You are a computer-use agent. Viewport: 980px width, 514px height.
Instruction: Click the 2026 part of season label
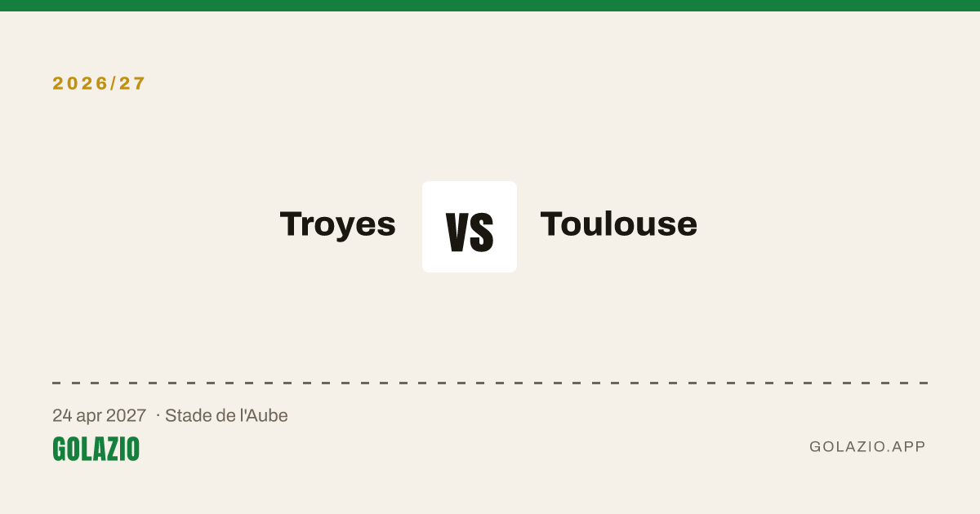(77, 83)
